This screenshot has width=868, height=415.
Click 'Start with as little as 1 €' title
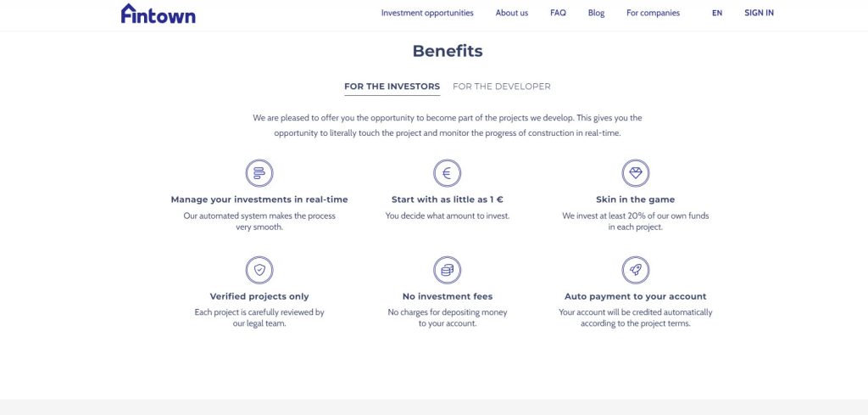(x=448, y=199)
